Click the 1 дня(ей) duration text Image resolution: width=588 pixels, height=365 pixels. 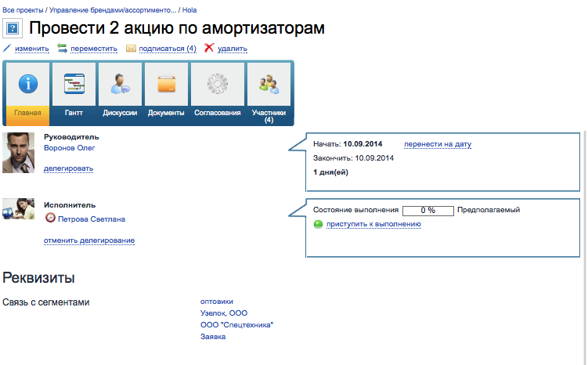click(x=330, y=172)
